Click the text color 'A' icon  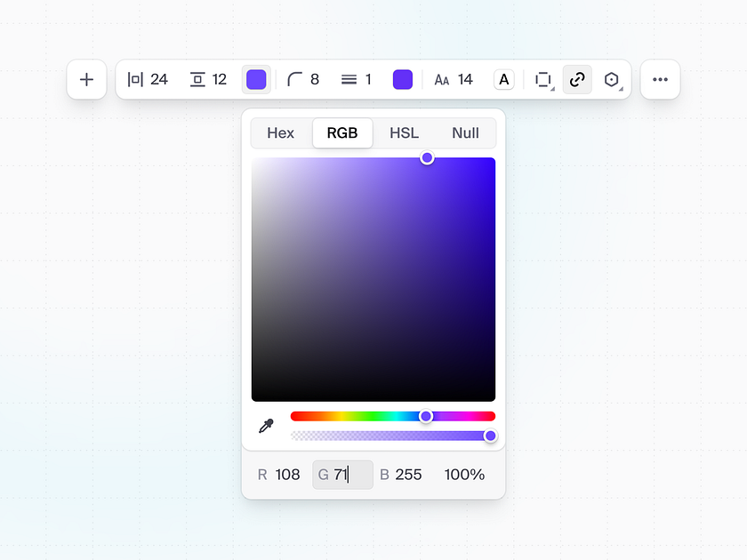[503, 79]
